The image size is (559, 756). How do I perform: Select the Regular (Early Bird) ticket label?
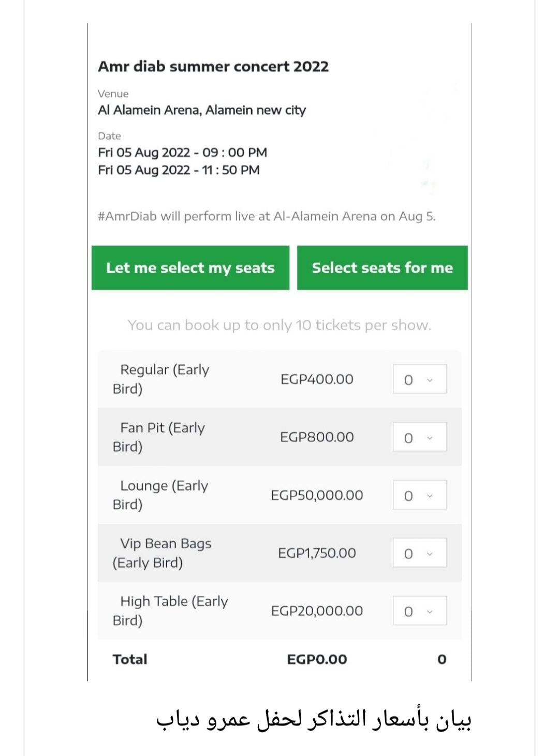(161, 379)
